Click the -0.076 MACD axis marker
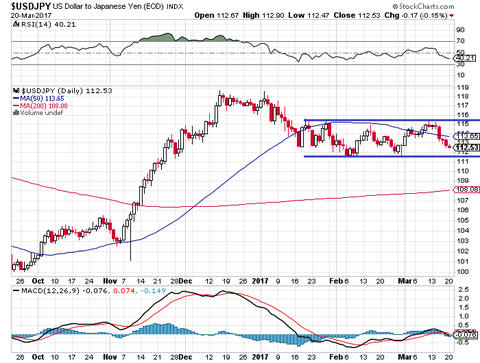 click(466, 335)
